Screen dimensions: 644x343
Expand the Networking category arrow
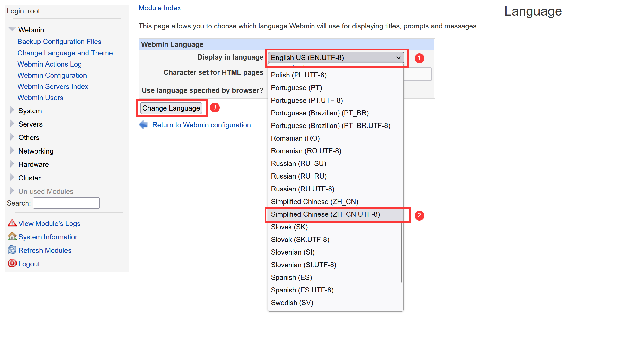coord(12,151)
